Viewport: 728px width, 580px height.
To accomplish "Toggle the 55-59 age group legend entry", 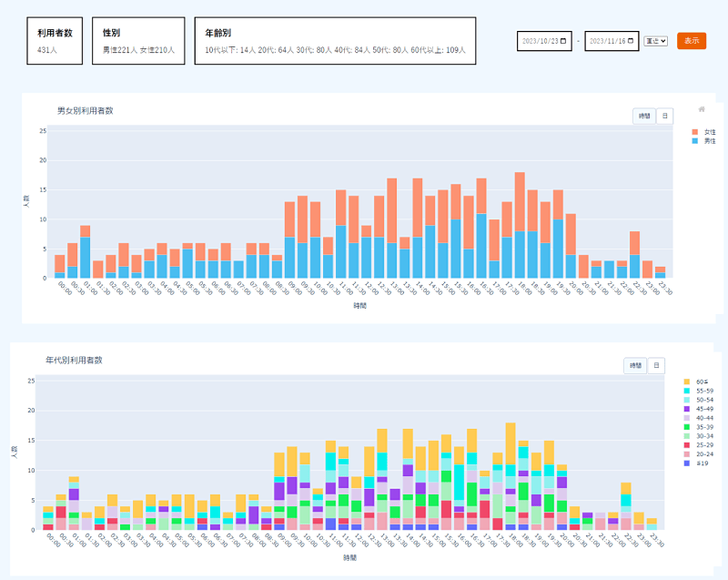I will [701, 390].
